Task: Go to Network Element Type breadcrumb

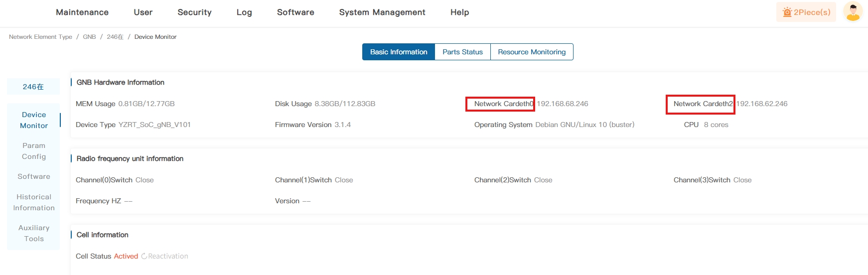Action: (40, 37)
